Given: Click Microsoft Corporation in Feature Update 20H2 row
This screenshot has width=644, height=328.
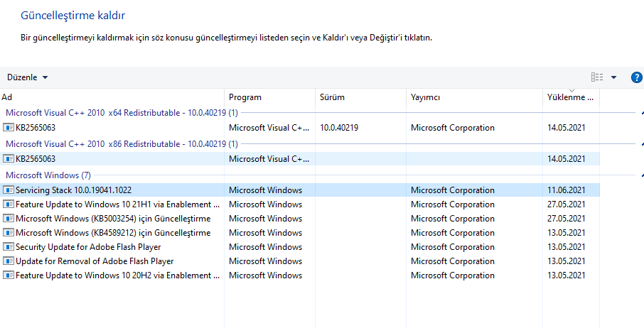Looking at the screenshot, I should coord(453,275).
